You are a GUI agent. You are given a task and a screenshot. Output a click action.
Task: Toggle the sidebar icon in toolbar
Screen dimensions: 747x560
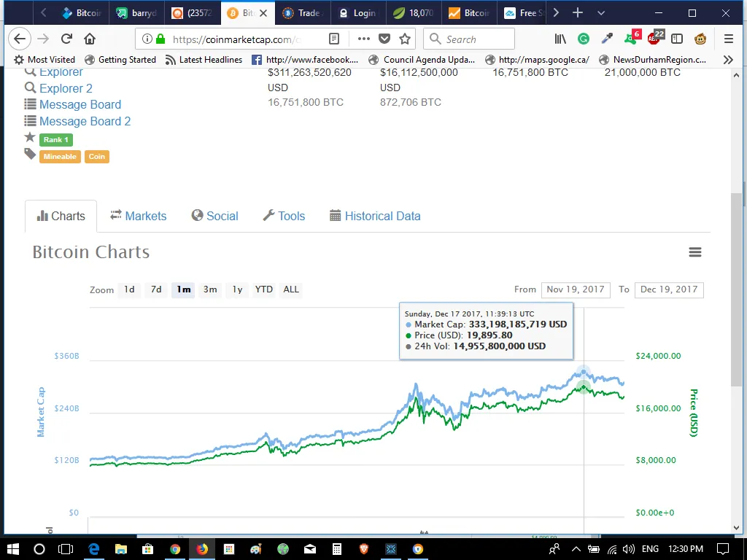tap(677, 39)
